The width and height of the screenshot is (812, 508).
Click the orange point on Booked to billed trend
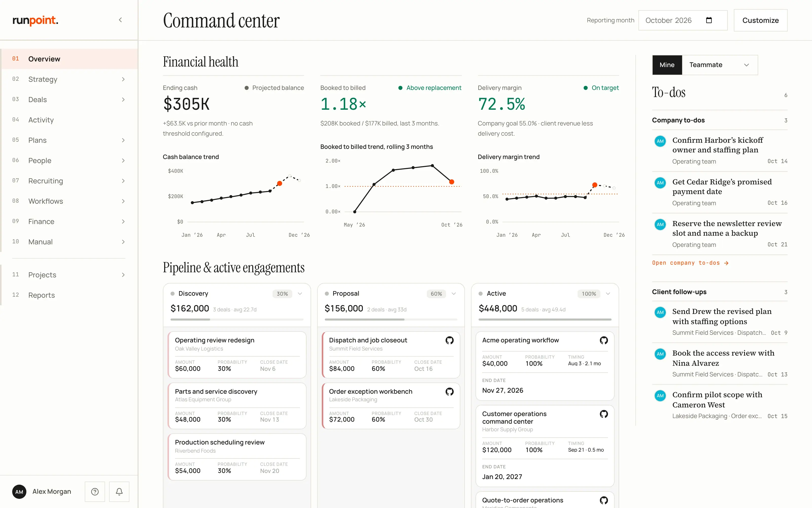(x=452, y=182)
